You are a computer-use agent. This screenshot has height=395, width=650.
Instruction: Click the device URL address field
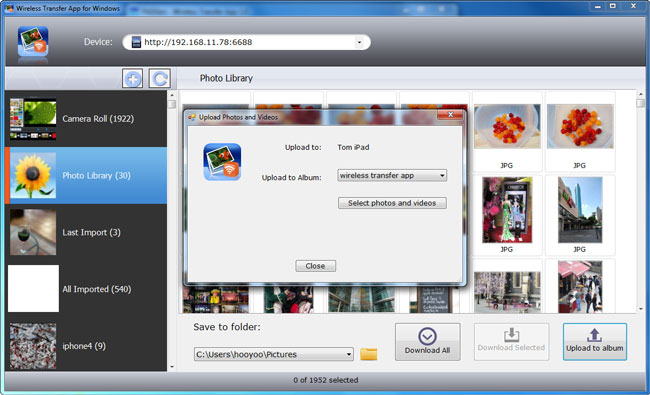(x=246, y=42)
